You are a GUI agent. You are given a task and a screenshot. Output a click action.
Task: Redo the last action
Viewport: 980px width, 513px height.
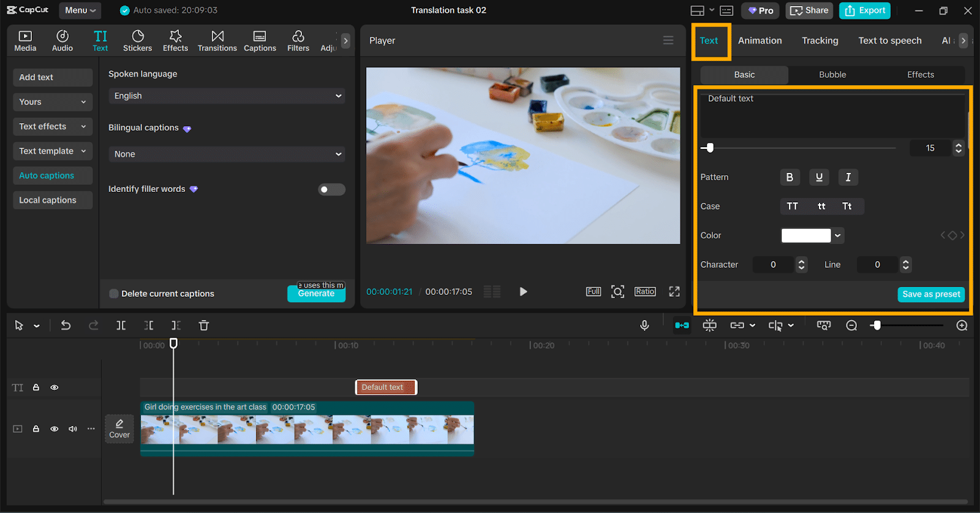[93, 325]
